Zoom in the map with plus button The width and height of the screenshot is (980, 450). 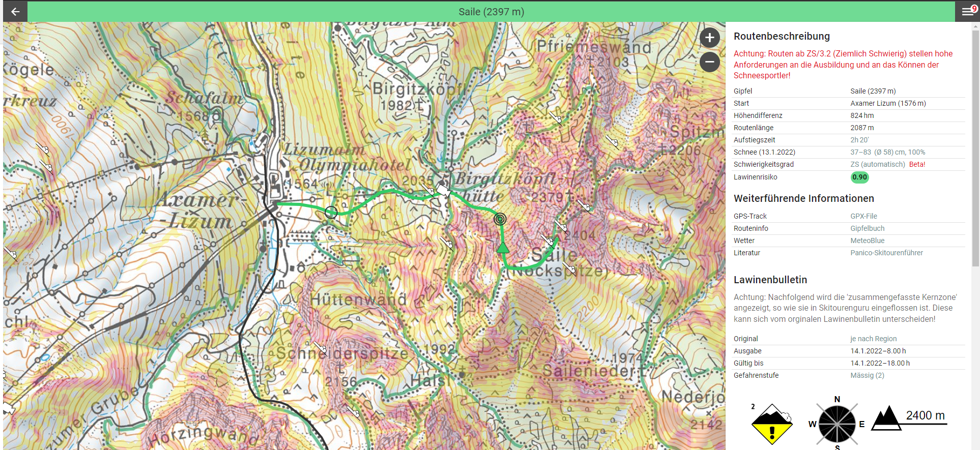pos(709,38)
